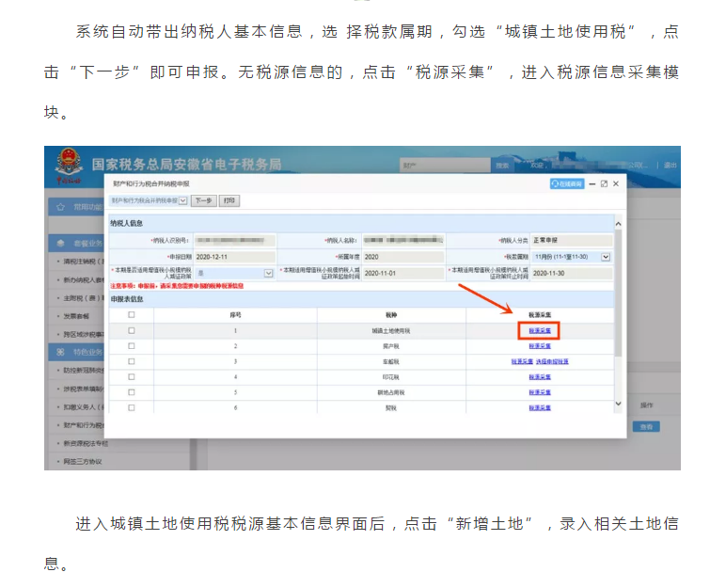Check the 耕地占用税 row checkbox

(x=132, y=392)
